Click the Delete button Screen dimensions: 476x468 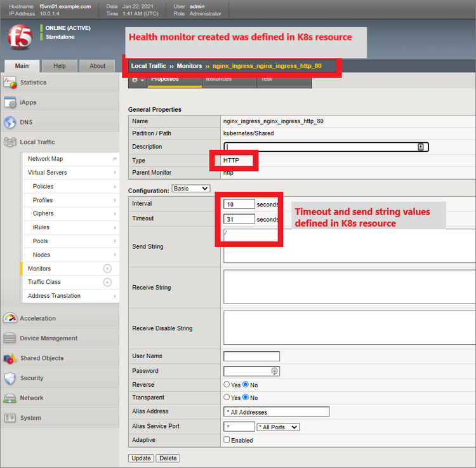click(x=168, y=458)
